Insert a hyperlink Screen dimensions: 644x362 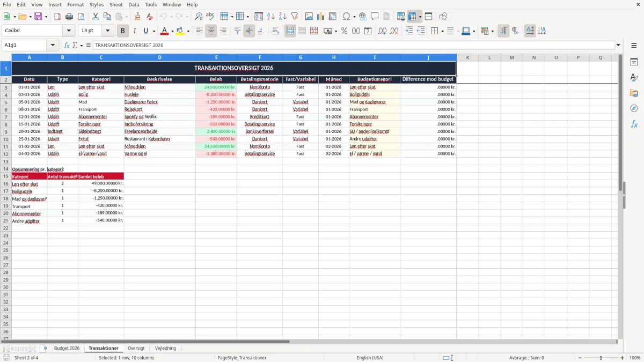coord(363,17)
